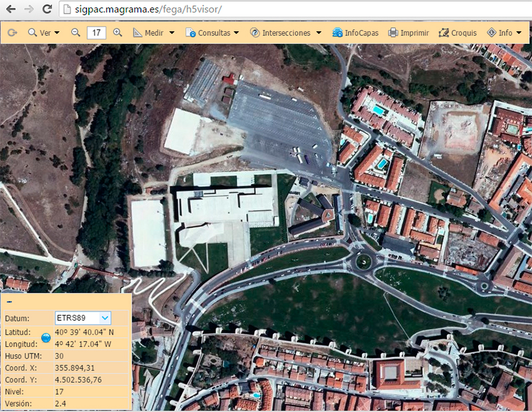Click the blue globe icon beside Latitud
Image resolution: width=532 pixels, height=412 pixels.
click(46, 337)
